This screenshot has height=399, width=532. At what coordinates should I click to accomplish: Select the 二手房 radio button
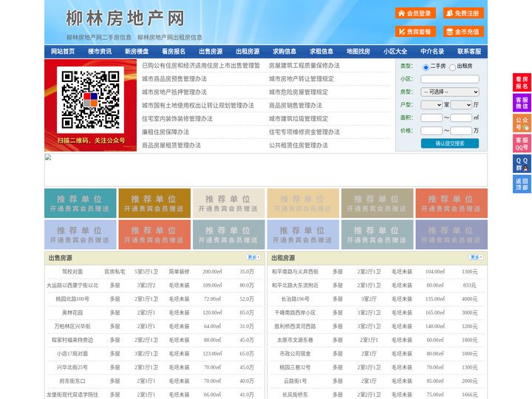point(426,67)
